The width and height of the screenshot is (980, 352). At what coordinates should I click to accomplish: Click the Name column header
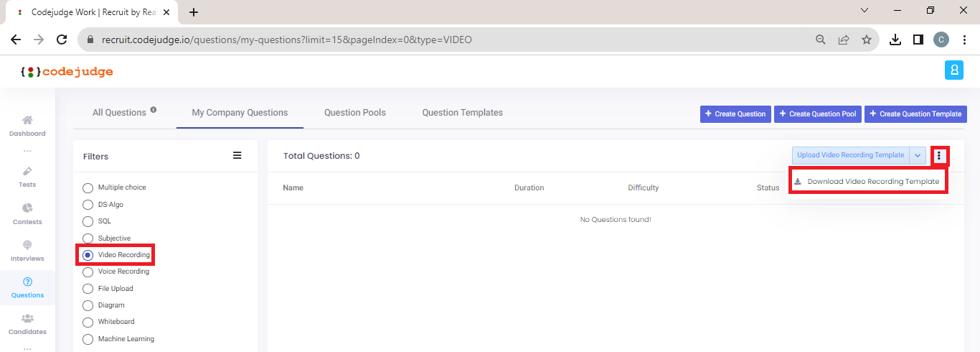(293, 187)
